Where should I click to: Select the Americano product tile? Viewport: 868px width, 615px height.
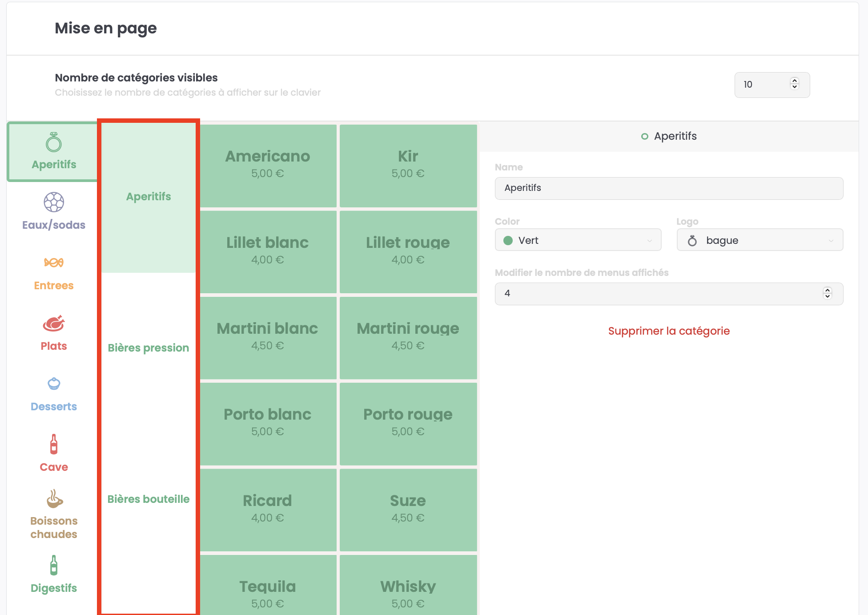pyautogui.click(x=268, y=165)
